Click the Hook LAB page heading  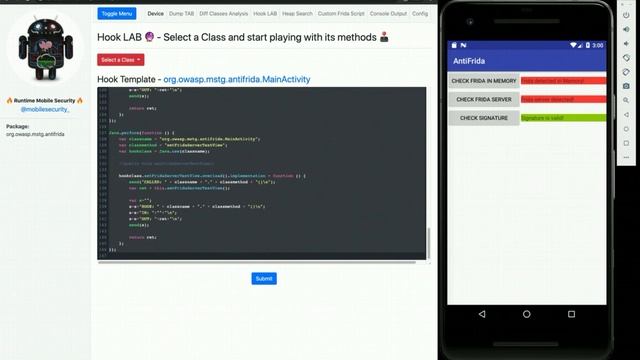click(243, 37)
